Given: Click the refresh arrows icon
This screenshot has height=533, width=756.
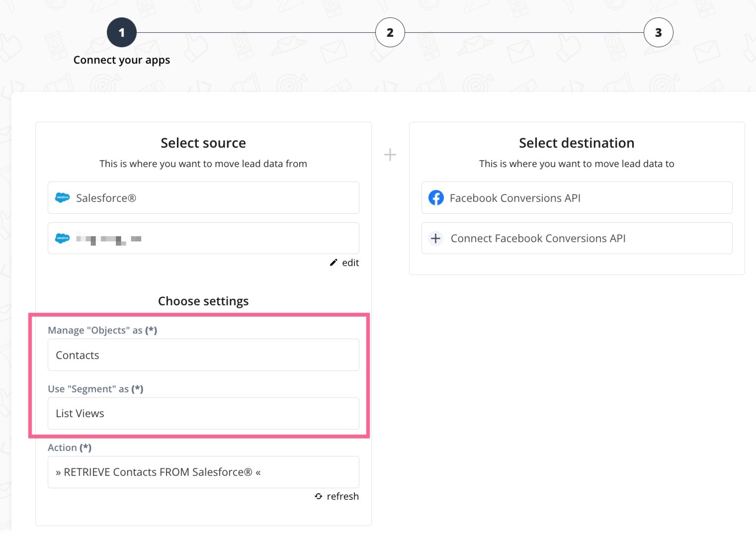Looking at the screenshot, I should [x=319, y=496].
